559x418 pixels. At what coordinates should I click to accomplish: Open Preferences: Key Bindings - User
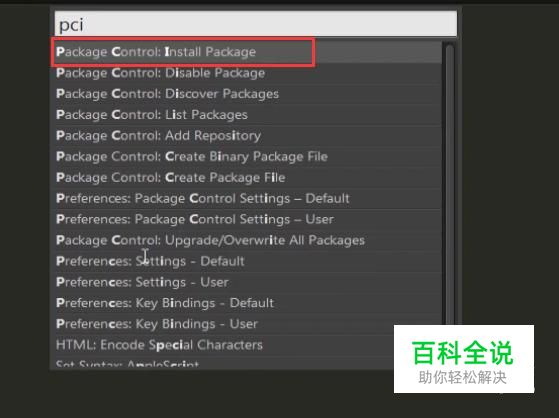(248, 324)
